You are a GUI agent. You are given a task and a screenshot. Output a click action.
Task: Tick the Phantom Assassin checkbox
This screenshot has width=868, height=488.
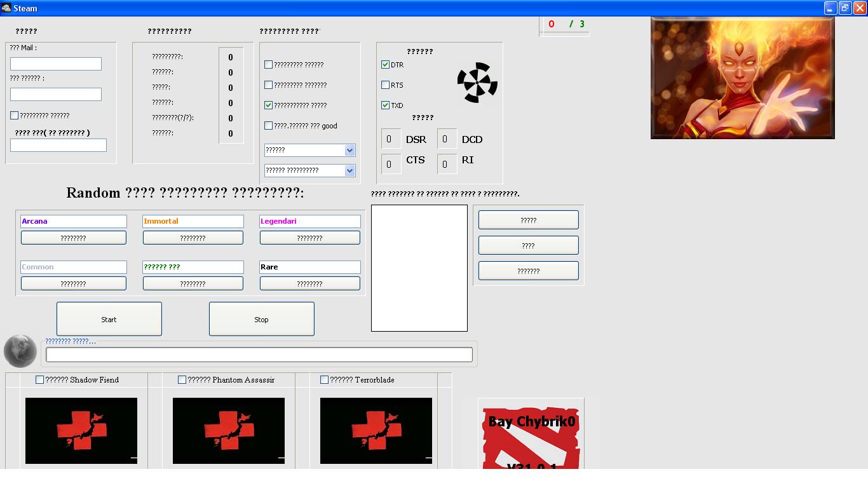[182, 380]
